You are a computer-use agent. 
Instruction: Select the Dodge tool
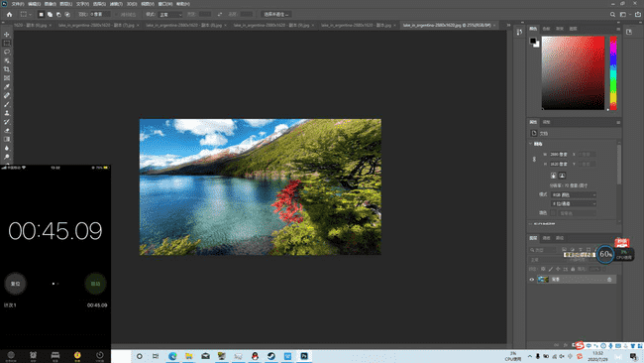(x=7, y=157)
